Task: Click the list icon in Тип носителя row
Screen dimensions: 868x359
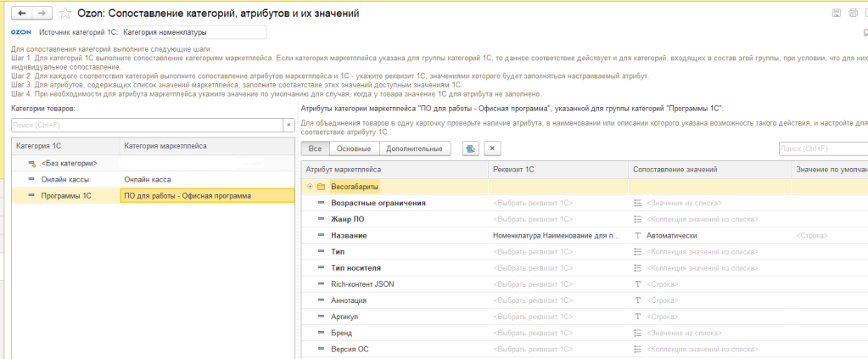Action: coord(637,268)
